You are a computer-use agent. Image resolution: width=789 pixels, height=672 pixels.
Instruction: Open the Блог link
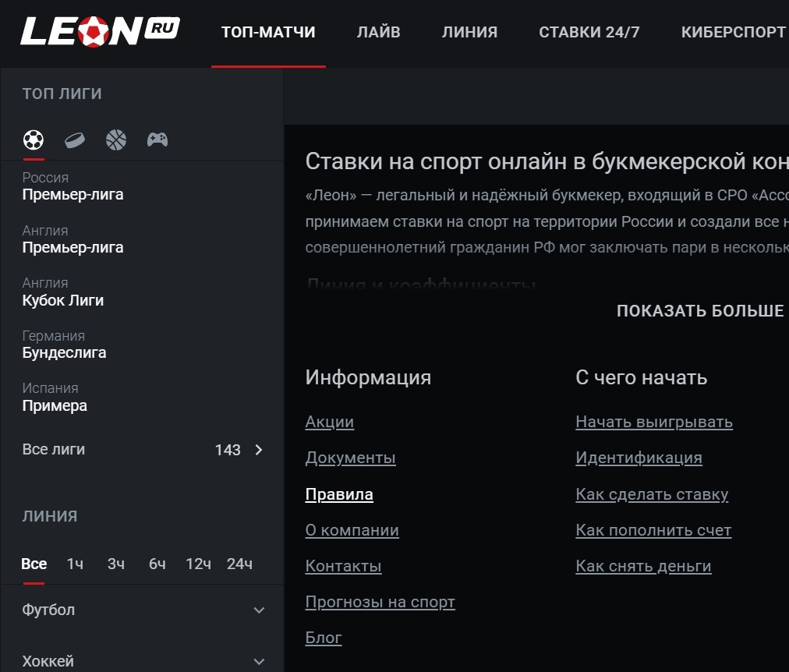pos(323,638)
